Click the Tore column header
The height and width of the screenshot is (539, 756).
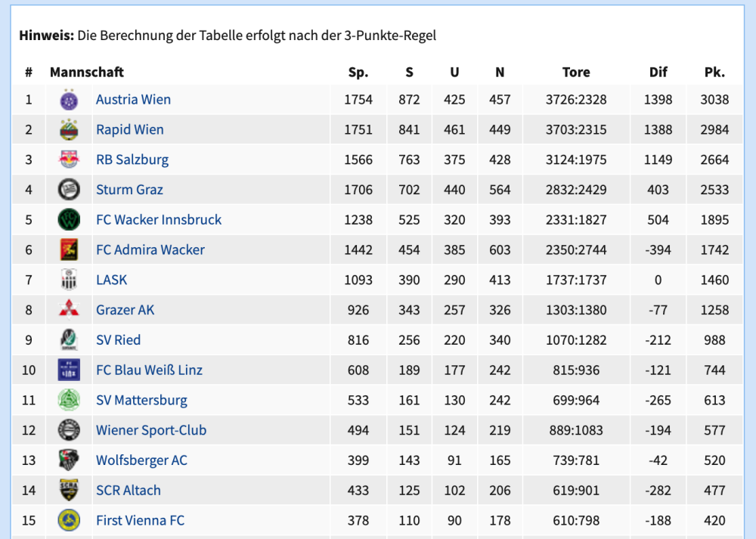click(576, 73)
